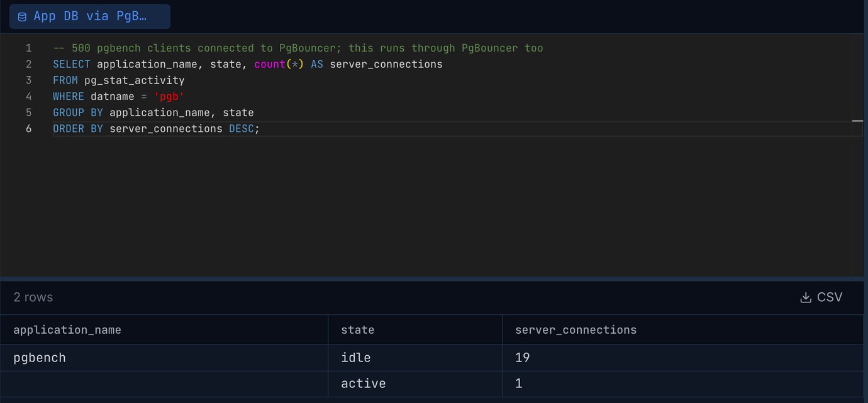This screenshot has height=403, width=868.
Task: Click line number 3 in editor gutter
Action: click(x=28, y=80)
